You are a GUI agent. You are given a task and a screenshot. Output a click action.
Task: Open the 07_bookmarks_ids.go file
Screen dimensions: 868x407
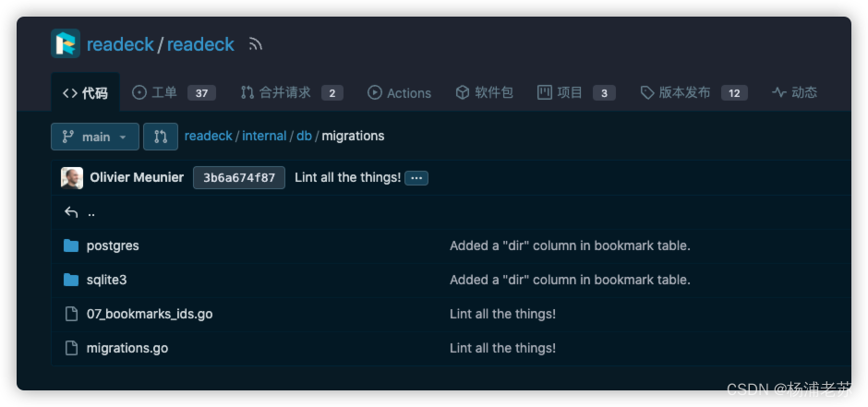150,314
